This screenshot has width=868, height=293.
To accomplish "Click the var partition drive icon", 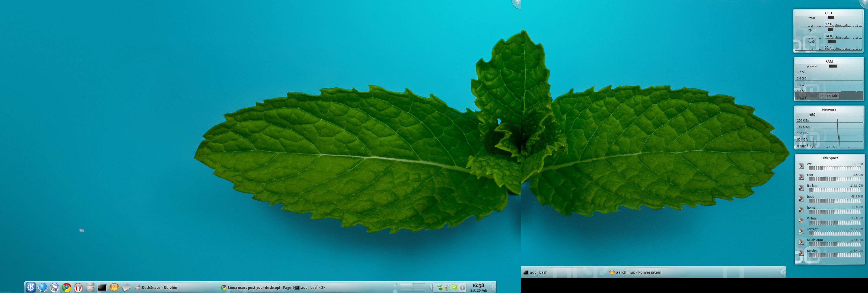I will (801, 166).
